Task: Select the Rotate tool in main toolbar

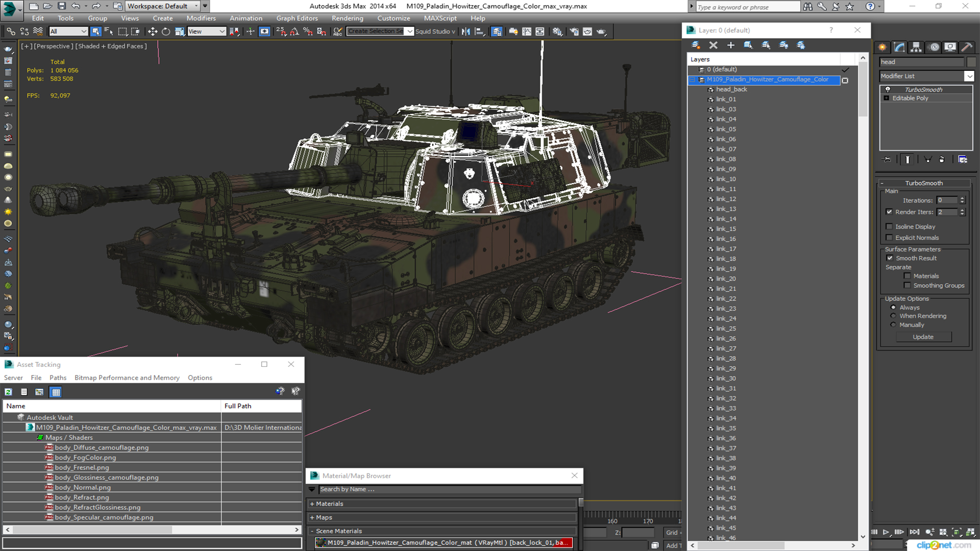Action: point(166,32)
